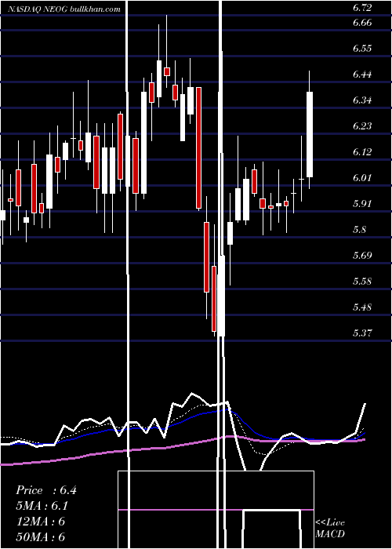Select the 6.44 price axis label
Image resolution: width=392 pixels, height=549 pixels.
tap(362, 75)
